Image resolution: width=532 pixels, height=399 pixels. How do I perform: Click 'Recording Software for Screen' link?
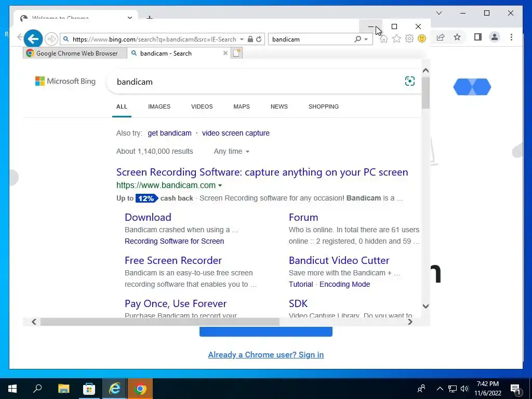pyautogui.click(x=175, y=241)
